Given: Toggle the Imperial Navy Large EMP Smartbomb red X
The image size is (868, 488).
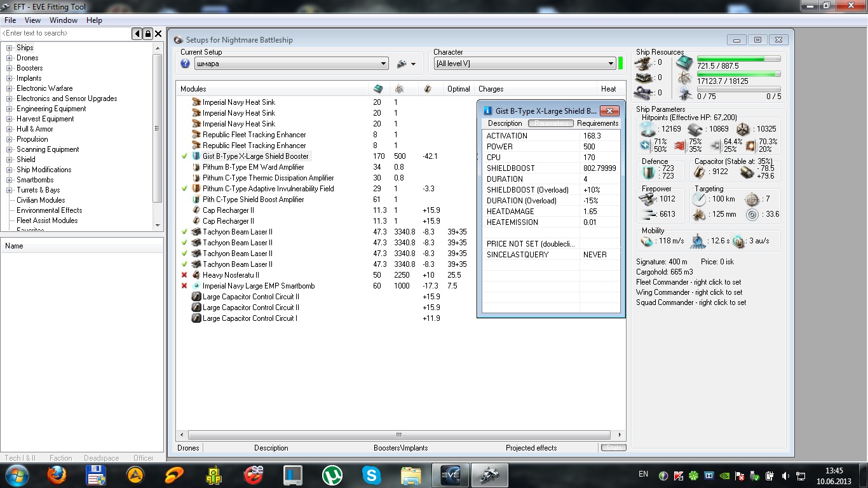Looking at the screenshot, I should click(184, 286).
